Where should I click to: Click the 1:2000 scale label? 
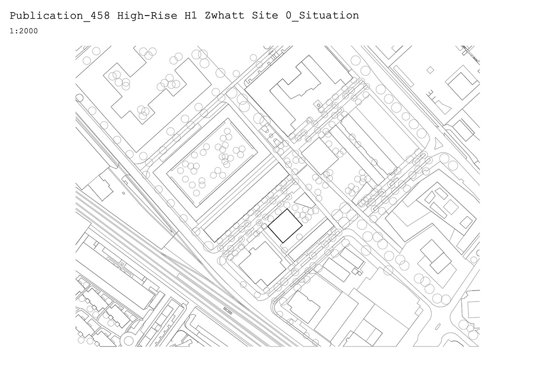click(24, 31)
